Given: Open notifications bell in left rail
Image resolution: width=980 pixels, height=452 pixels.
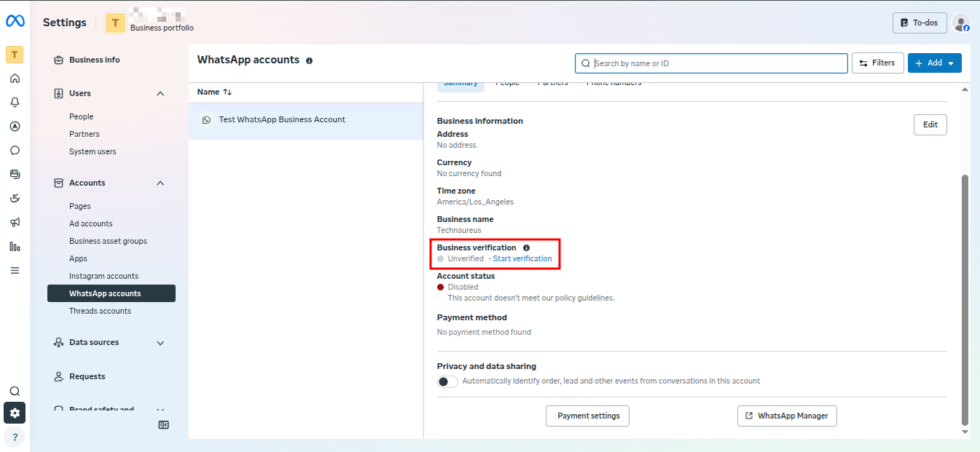Looking at the screenshot, I should coord(15,103).
